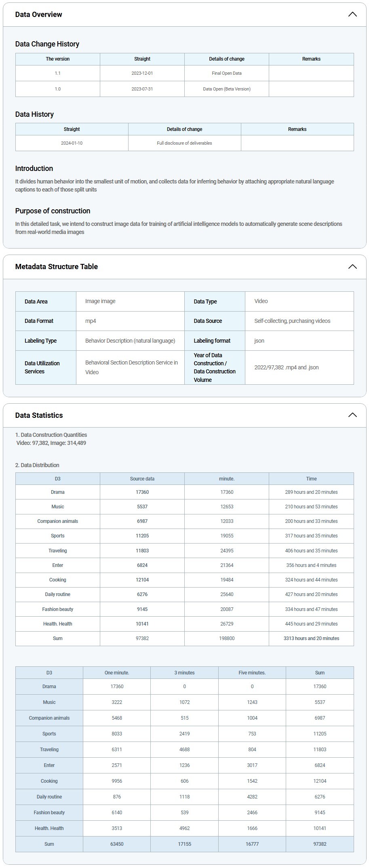The width and height of the screenshot is (369, 868).
Task: Select the 3313 hours and 20 minutes total
Action: (x=311, y=638)
